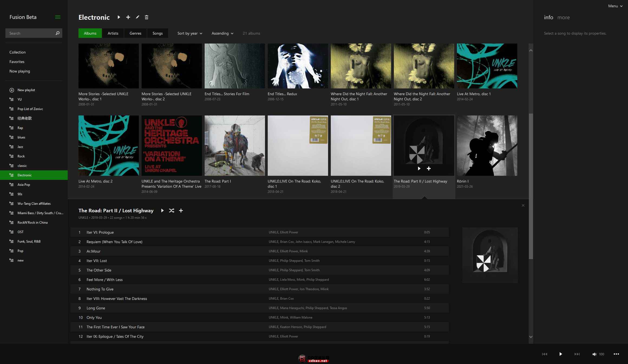Open the Rap playlist
Image resolution: width=628 pixels, height=364 pixels.
[x=34, y=128]
